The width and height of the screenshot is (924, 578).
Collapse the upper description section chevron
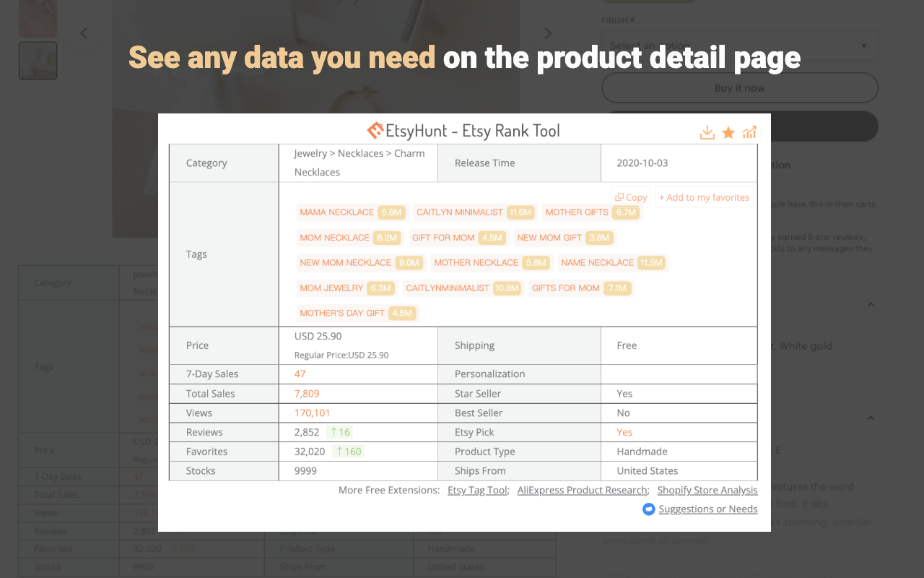click(x=871, y=304)
